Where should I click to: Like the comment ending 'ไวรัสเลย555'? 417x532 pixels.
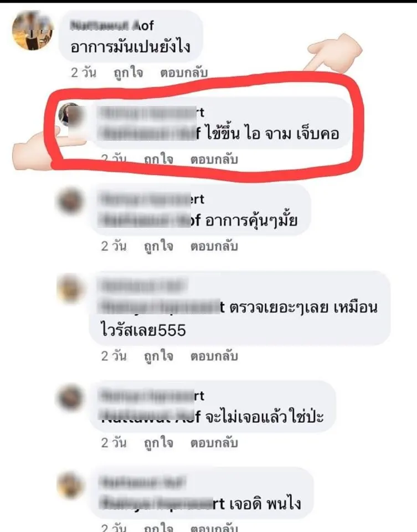point(158,356)
